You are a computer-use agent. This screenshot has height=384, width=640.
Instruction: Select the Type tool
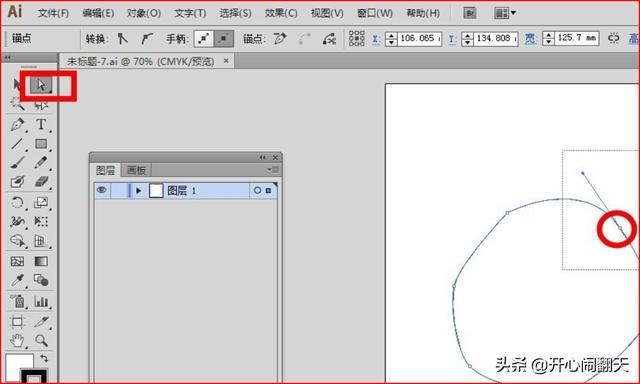(41, 124)
